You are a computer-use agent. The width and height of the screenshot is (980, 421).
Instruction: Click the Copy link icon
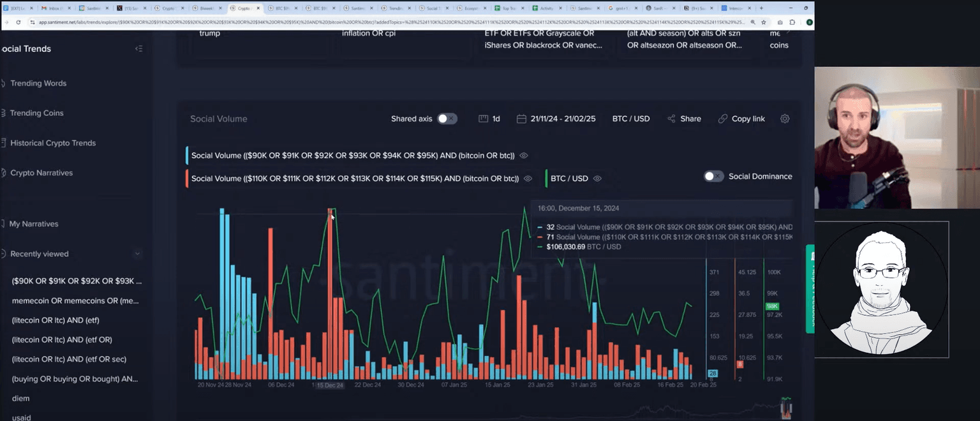coord(722,119)
